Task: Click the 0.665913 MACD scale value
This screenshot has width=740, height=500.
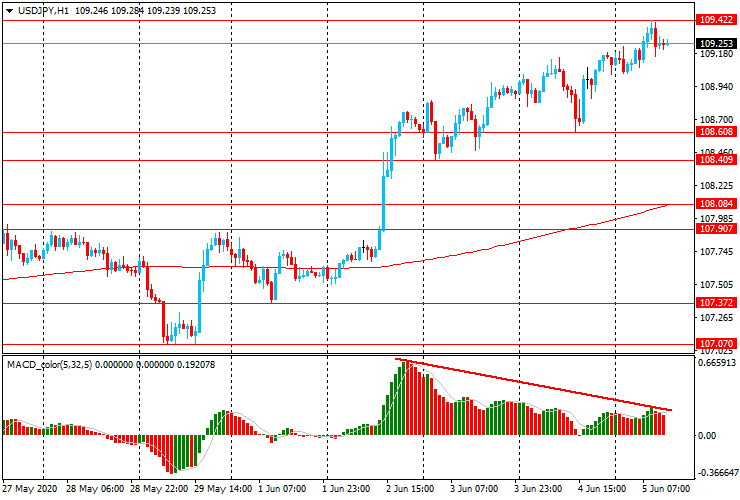Action: point(717,363)
